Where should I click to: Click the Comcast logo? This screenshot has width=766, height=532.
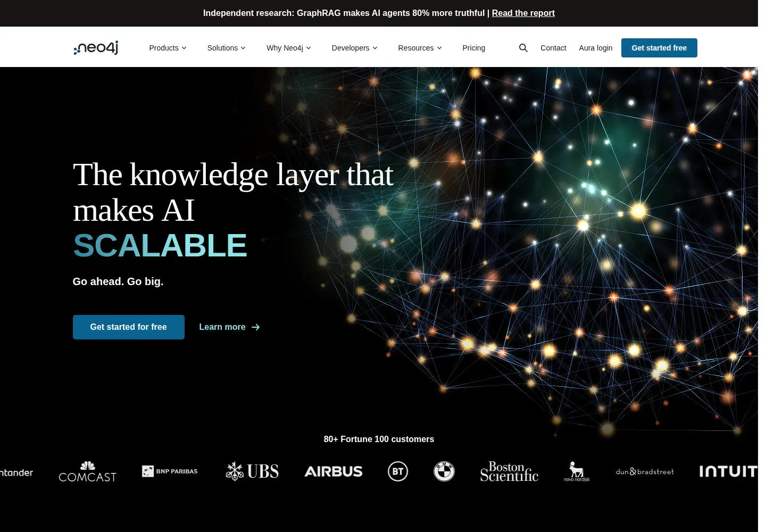pyautogui.click(x=88, y=472)
